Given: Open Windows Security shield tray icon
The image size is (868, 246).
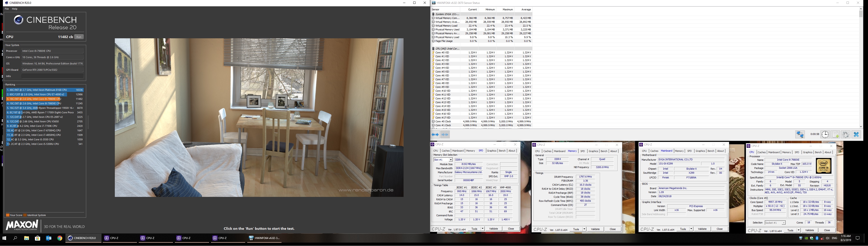Looking at the screenshot, I should click(x=812, y=238).
